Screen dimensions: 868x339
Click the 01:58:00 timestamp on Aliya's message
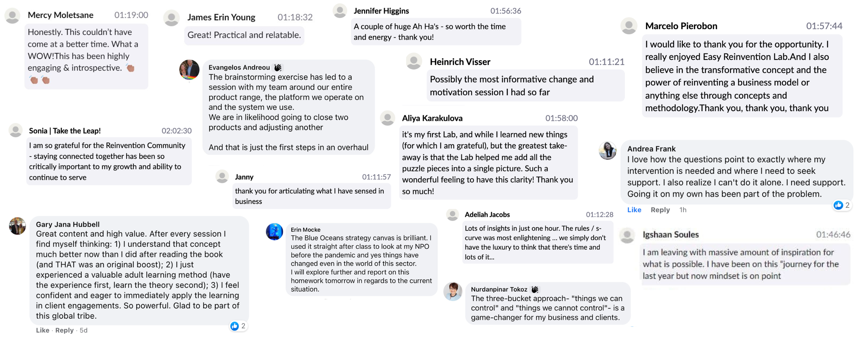tap(561, 118)
